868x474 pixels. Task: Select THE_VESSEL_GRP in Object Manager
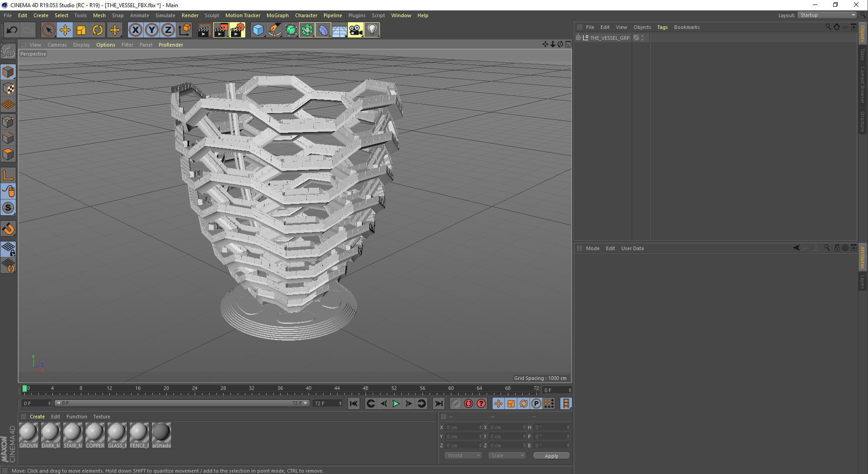(610, 38)
